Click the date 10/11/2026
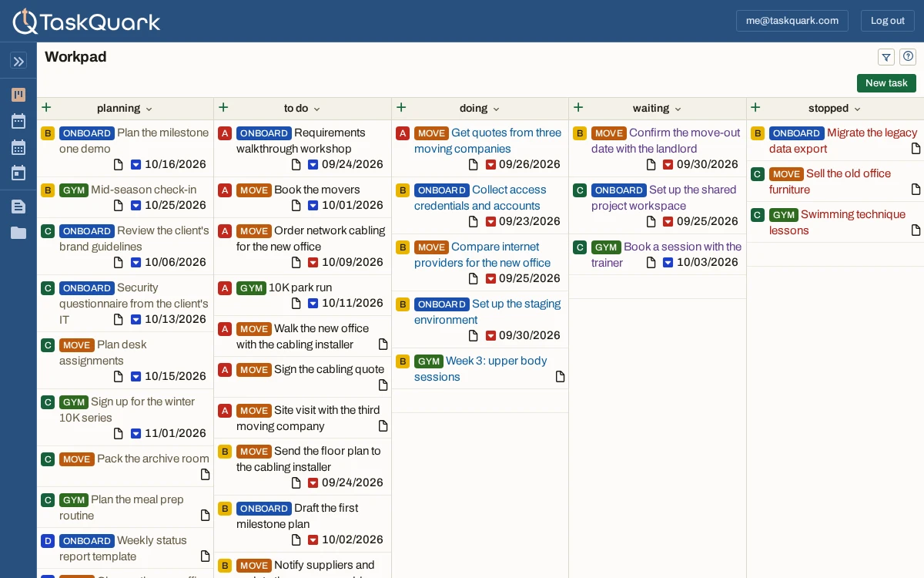Image resolution: width=924 pixels, height=578 pixels. point(353,303)
